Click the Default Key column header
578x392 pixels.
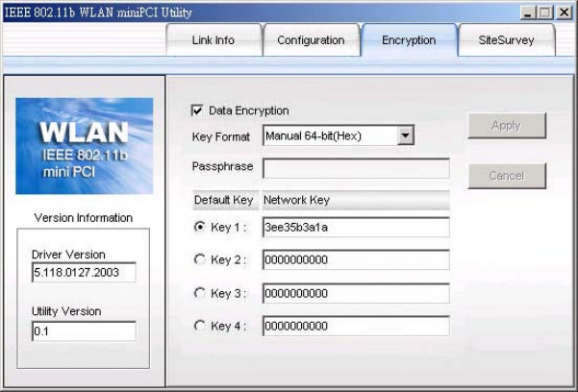(x=224, y=200)
